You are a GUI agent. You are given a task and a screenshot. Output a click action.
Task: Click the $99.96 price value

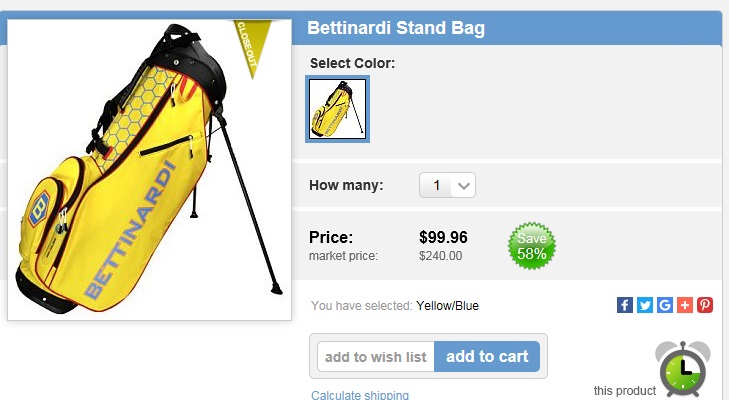(443, 238)
